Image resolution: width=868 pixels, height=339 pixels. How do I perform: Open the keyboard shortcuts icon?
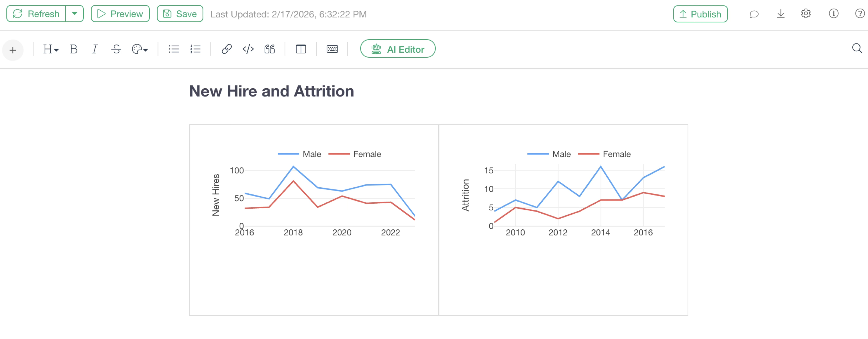click(x=332, y=49)
